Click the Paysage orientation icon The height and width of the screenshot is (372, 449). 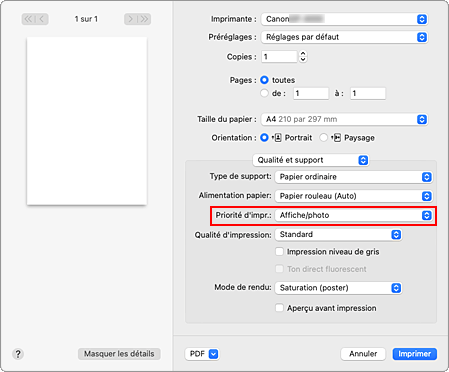click(x=337, y=138)
